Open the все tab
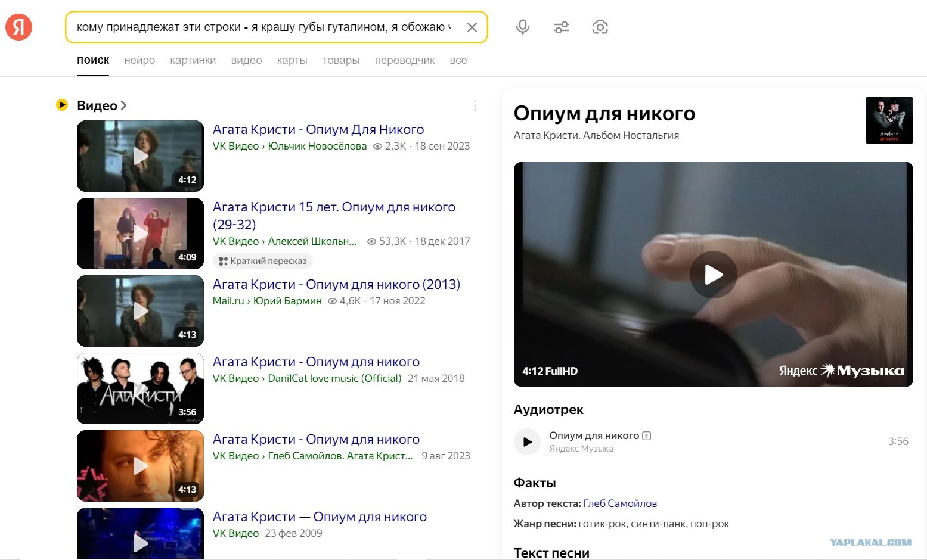Screen dimensions: 927x560 pos(458,60)
